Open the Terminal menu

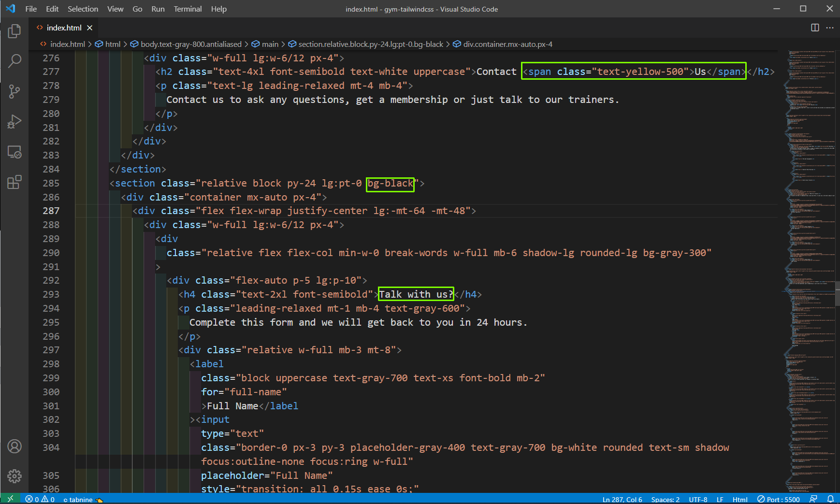click(188, 9)
